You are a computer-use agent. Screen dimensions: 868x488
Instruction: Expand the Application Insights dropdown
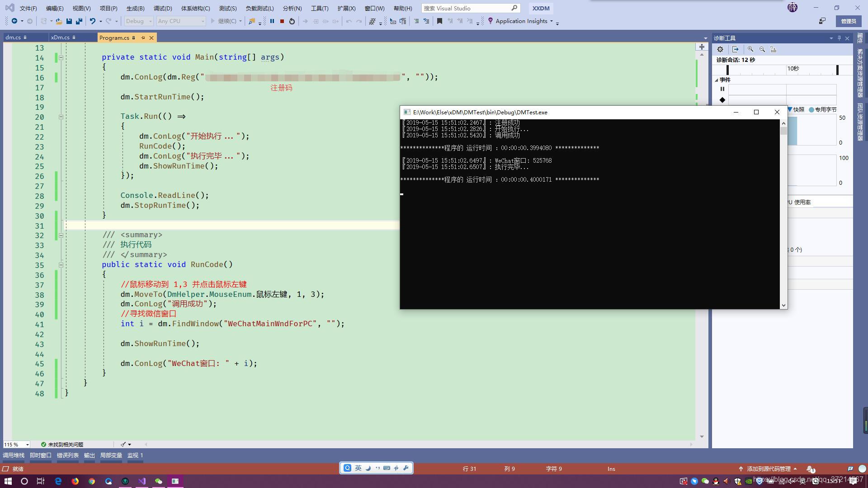[551, 21]
